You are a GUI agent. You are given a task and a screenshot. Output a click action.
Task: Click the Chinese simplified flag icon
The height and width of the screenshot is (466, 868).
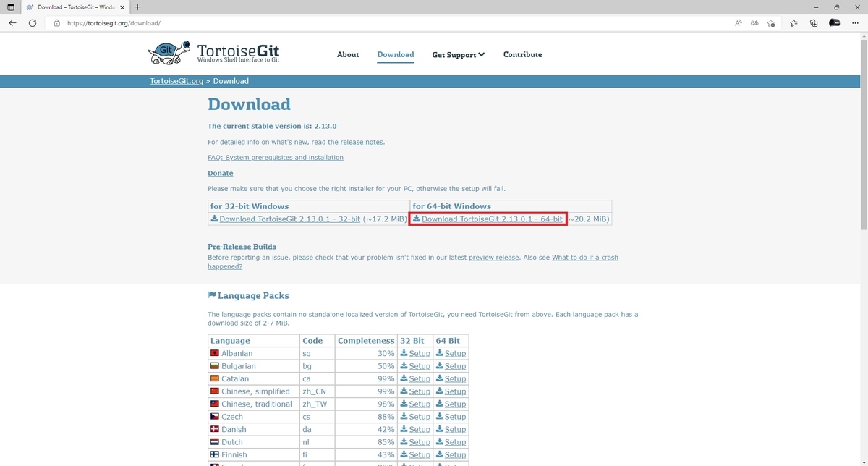[215, 391]
